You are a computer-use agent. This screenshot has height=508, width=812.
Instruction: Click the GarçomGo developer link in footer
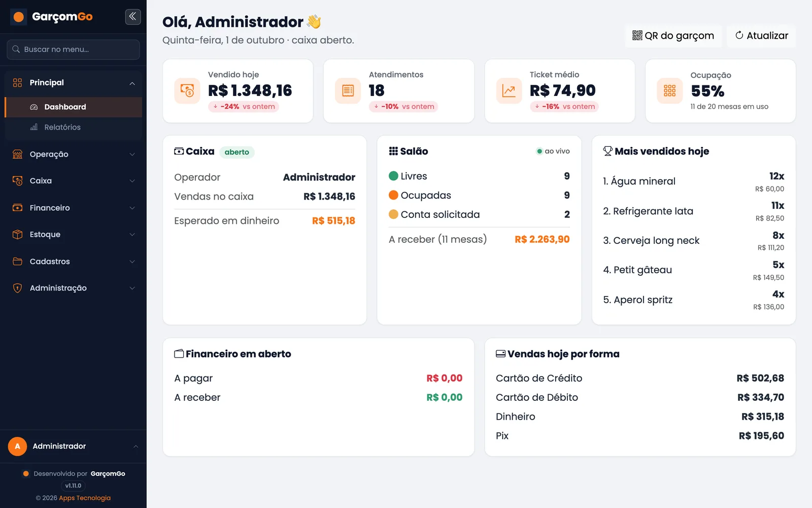tap(108, 473)
